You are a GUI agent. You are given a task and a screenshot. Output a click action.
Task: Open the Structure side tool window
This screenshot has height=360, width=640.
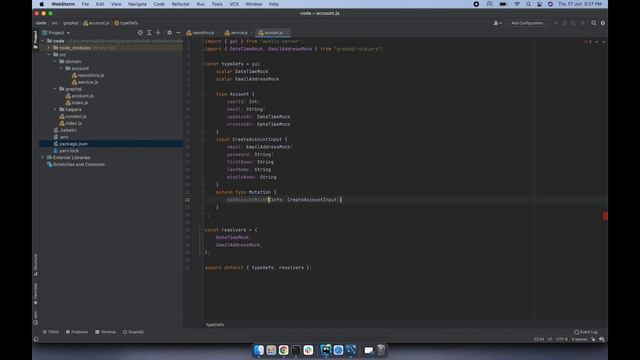click(36, 264)
